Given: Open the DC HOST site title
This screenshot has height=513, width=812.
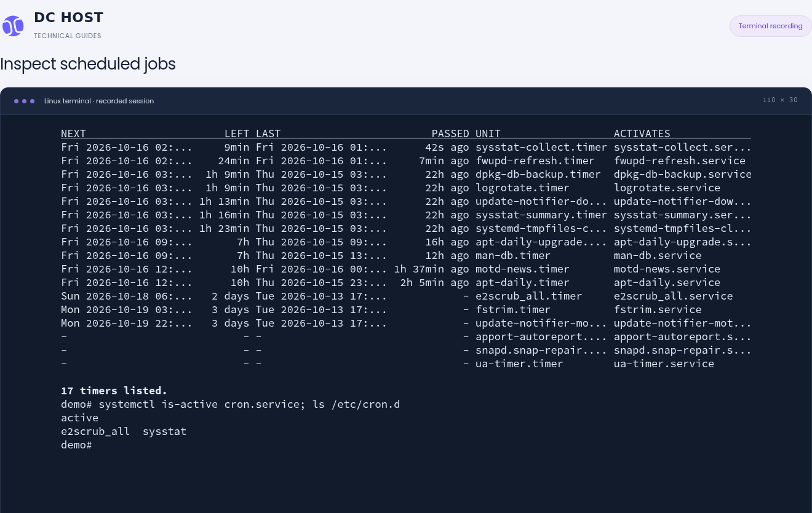Looking at the screenshot, I should (69, 17).
